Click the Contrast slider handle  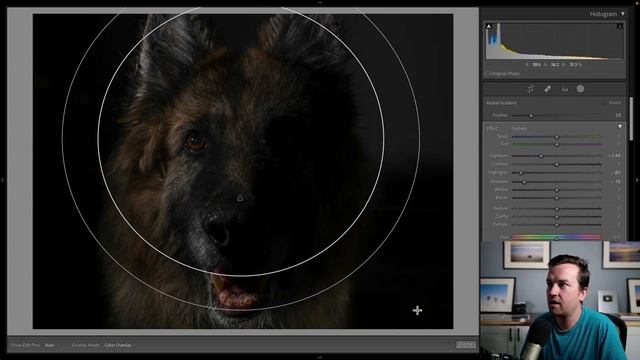[556, 164]
